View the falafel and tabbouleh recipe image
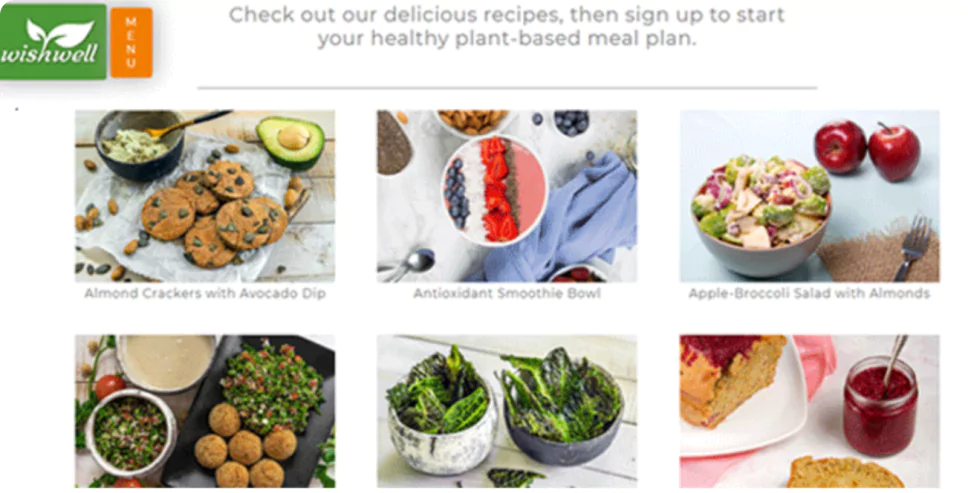This screenshot has width=968, height=493. 205,411
